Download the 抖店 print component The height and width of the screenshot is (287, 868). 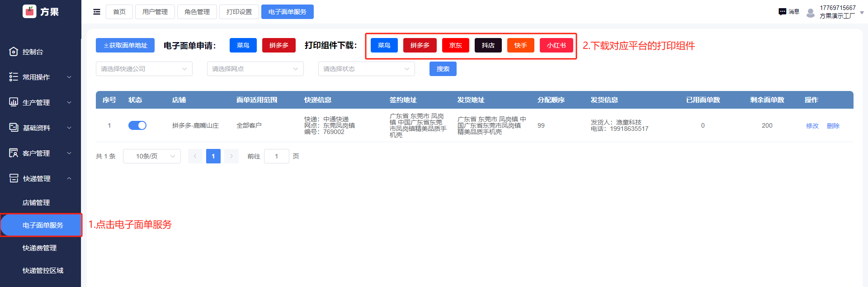(x=488, y=45)
